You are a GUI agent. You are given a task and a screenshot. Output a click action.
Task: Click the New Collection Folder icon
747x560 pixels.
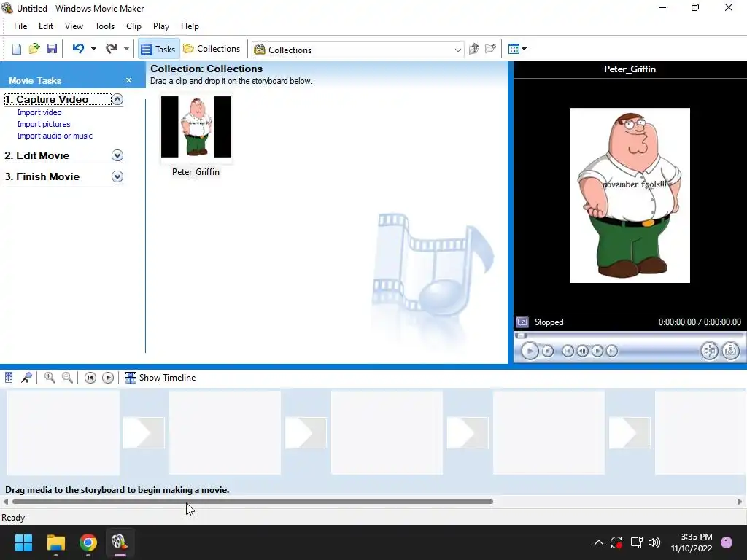(490, 49)
